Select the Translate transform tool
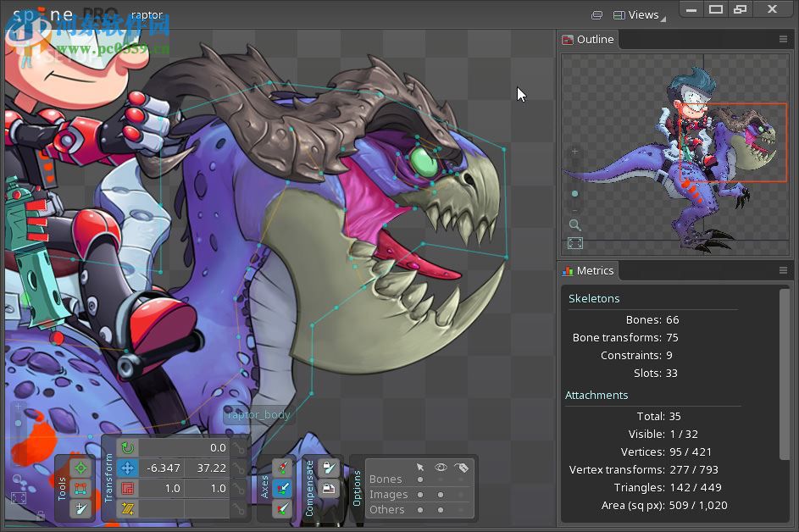 point(127,468)
